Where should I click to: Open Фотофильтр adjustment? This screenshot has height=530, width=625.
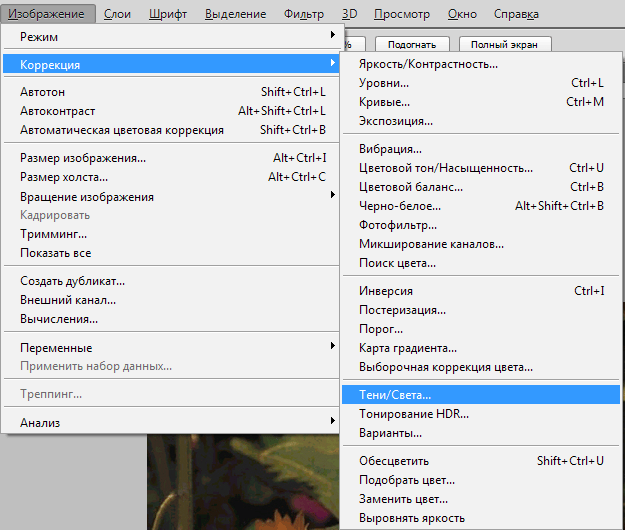point(481,225)
